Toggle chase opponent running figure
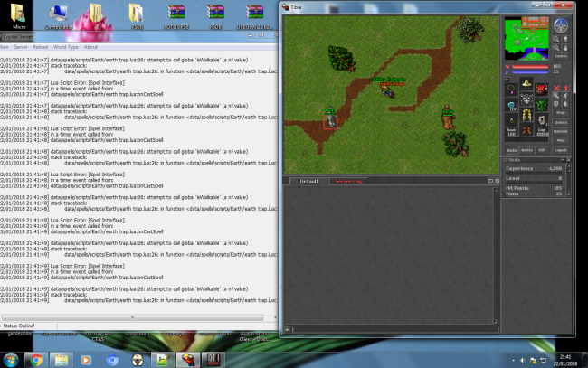The image size is (588, 368). (x=566, y=96)
